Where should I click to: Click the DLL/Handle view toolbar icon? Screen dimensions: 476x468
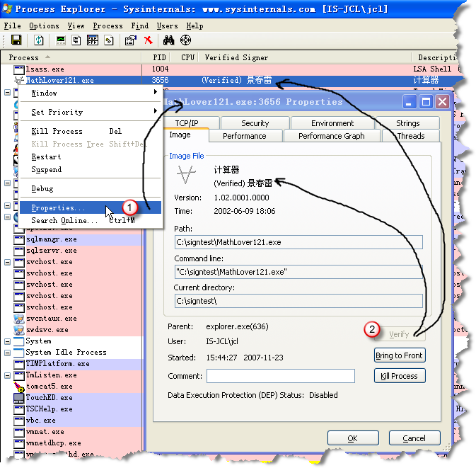[109, 40]
